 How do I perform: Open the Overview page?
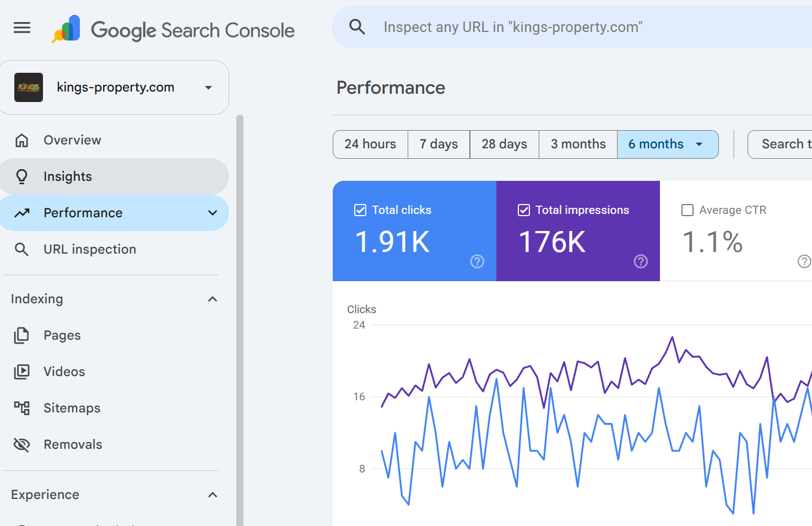click(114, 140)
